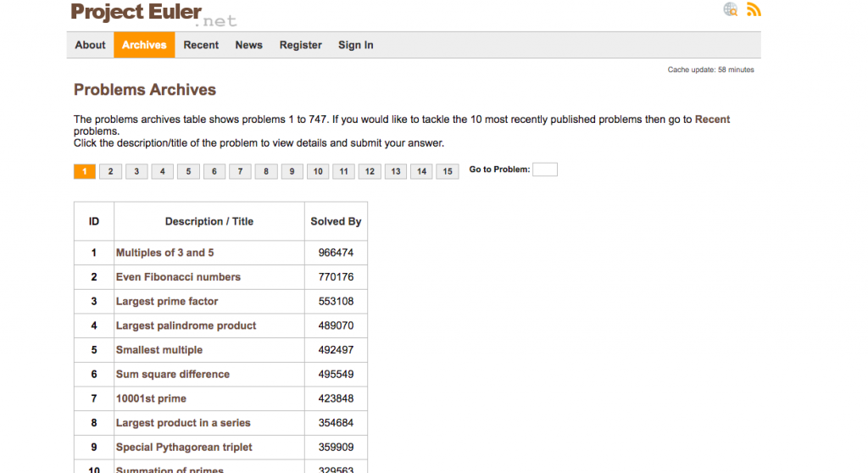Viewport: 868px width, 473px height.
Task: Select the Archives tab
Action: click(144, 45)
